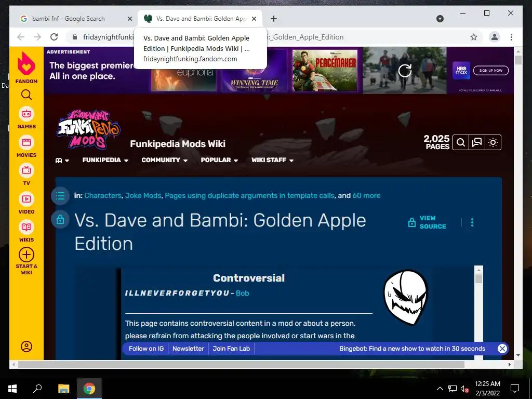532x399 pixels.
Task: Open Fandom sidebar search magnifier
Action: pyautogui.click(x=26, y=95)
